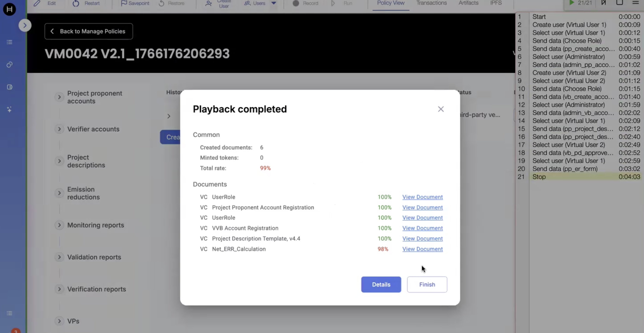This screenshot has height=333, width=644.
Task: Click the sparkle AI icon in sidebar
Action: [9, 109]
